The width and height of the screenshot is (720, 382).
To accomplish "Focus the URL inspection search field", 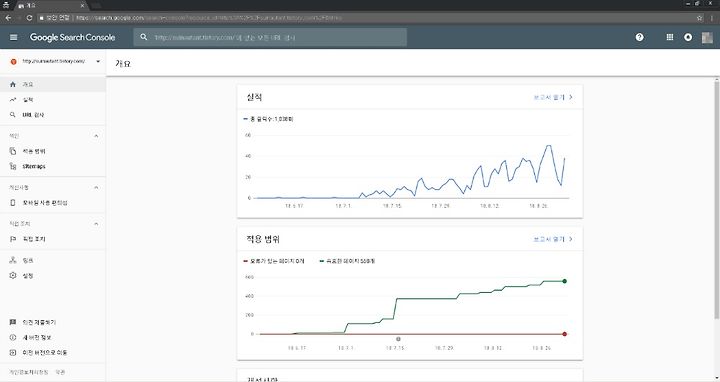I will (270, 37).
